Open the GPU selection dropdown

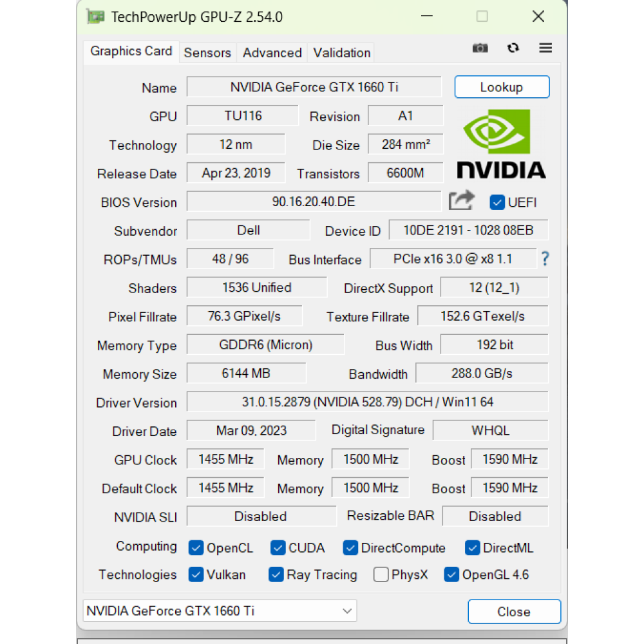point(346,611)
